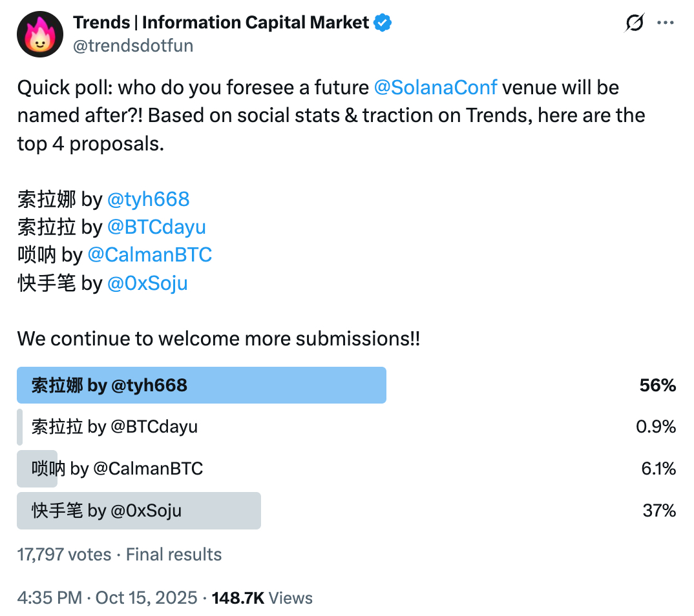
Task: Click the blue verified badge icon
Action: (x=383, y=23)
